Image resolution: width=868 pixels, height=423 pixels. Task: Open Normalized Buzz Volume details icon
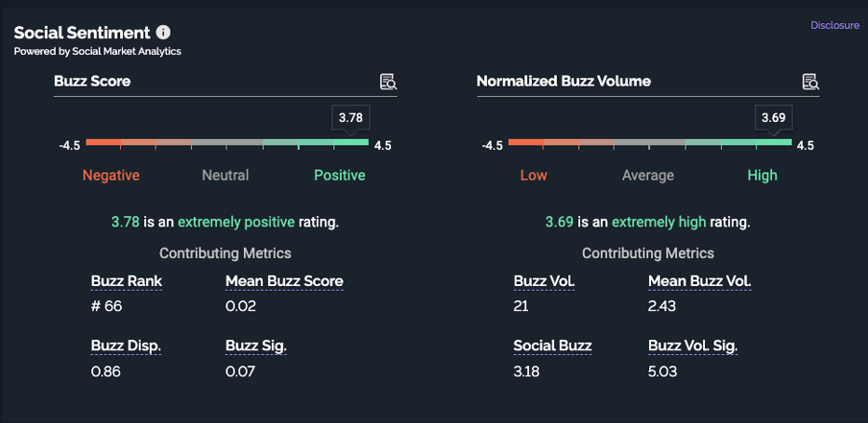(810, 82)
